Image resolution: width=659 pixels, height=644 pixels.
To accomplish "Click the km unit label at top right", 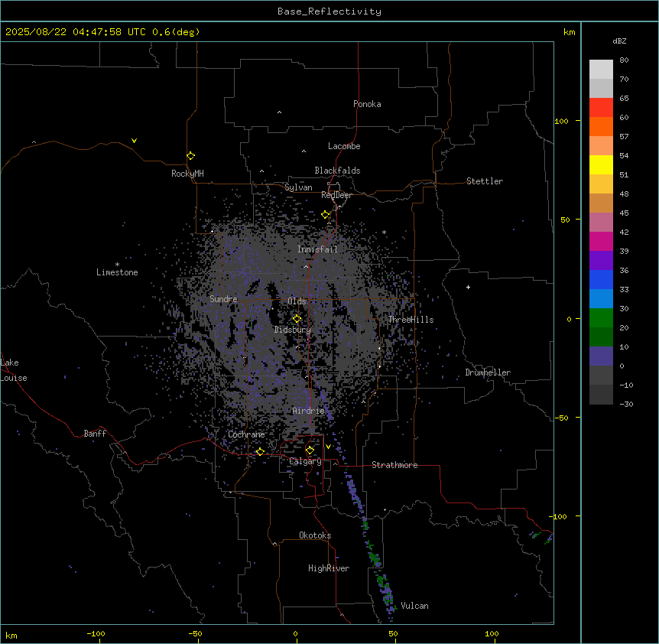I will coord(569,32).
